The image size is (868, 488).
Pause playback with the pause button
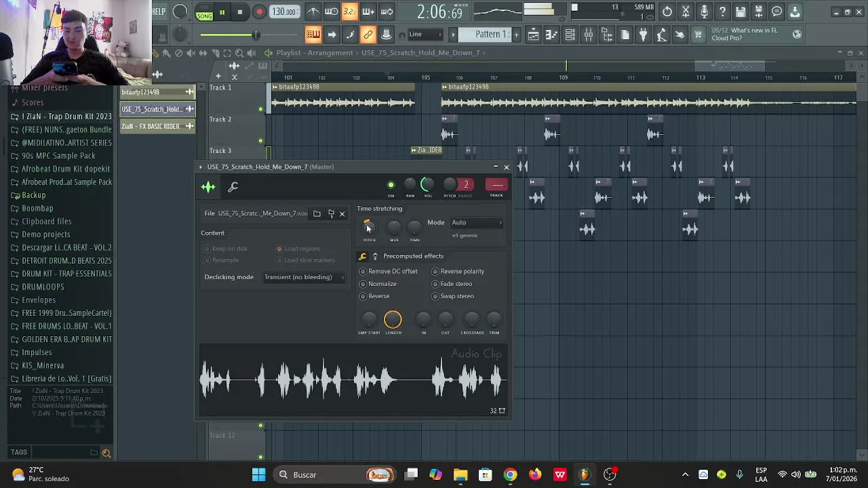[x=222, y=12]
